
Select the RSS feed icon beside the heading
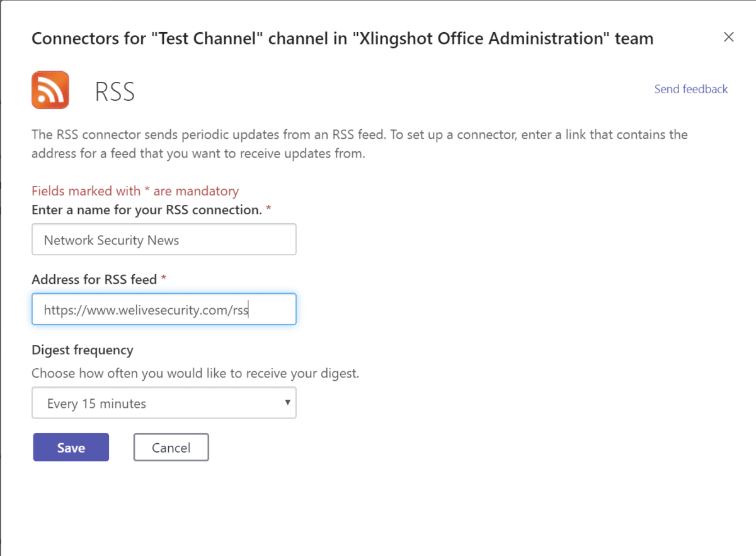click(50, 90)
